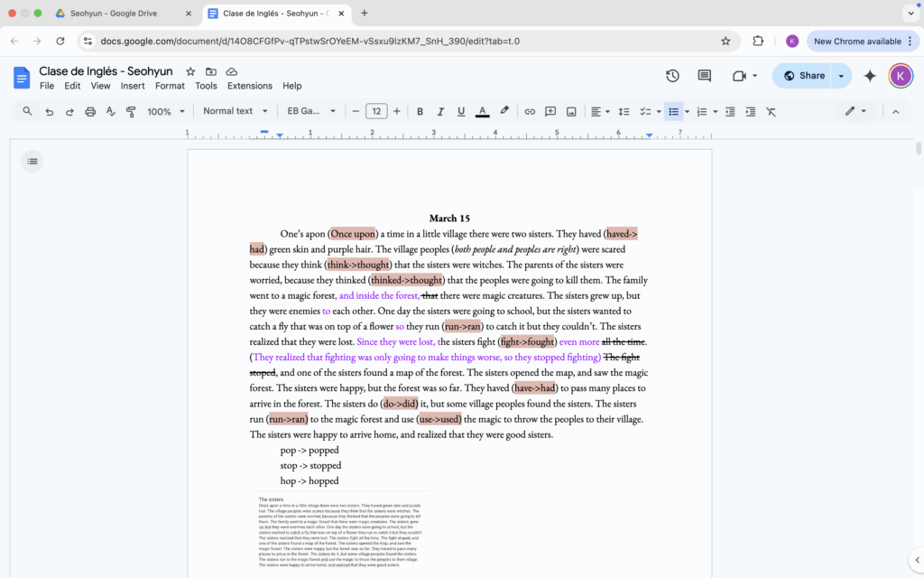The height and width of the screenshot is (578, 924).
Task: Clear formatting from selected text
Action: [x=771, y=111]
